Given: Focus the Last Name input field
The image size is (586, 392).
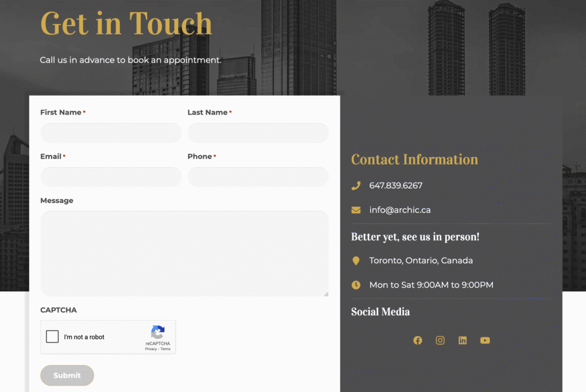Looking at the screenshot, I should 258,133.
